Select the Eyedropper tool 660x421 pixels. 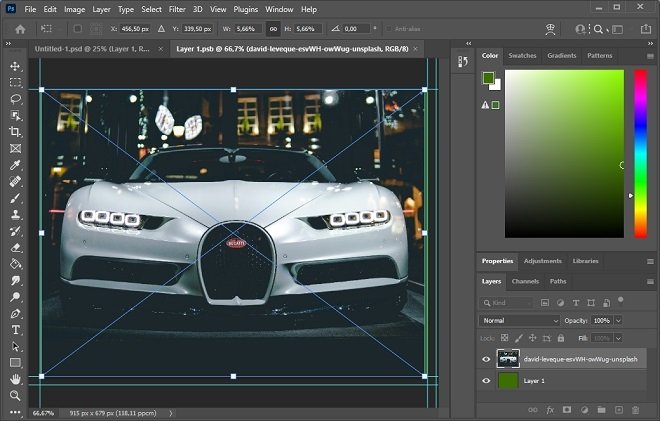15,165
